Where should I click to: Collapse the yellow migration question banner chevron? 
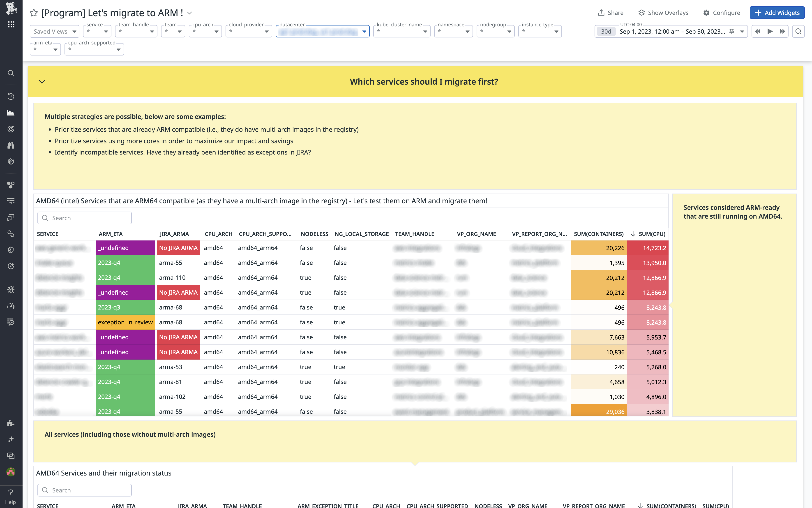pyautogui.click(x=42, y=82)
